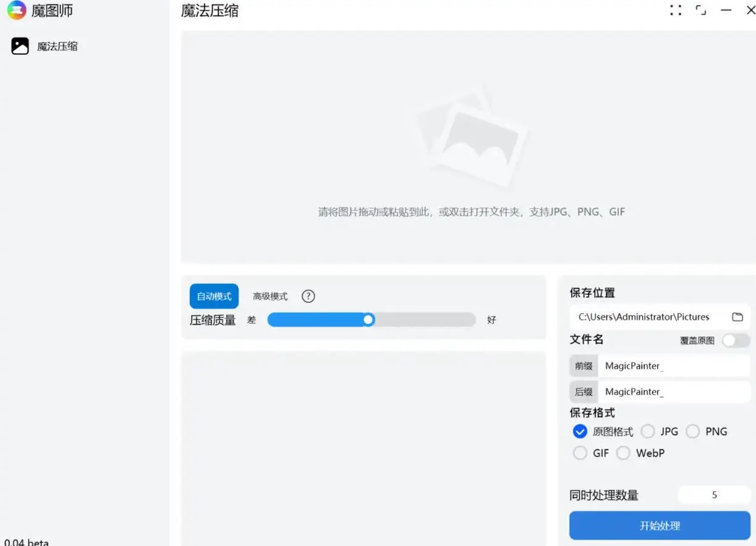The image size is (756, 546).
Task: Choose the PNG format radio button
Action: [x=693, y=431]
